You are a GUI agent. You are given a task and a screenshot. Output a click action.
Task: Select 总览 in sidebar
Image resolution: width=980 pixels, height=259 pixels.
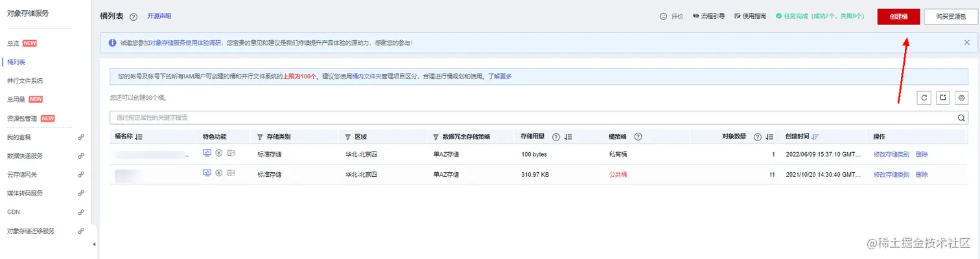point(13,43)
